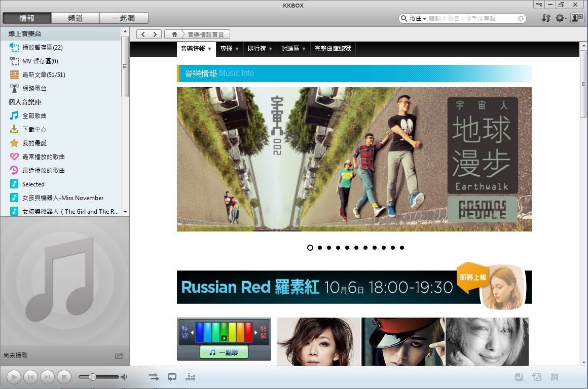Click the 一點聆 green button
588x389 pixels.
(224, 352)
